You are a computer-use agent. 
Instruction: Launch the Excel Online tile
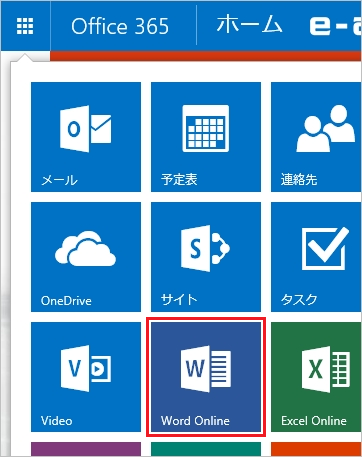pyautogui.click(x=316, y=377)
